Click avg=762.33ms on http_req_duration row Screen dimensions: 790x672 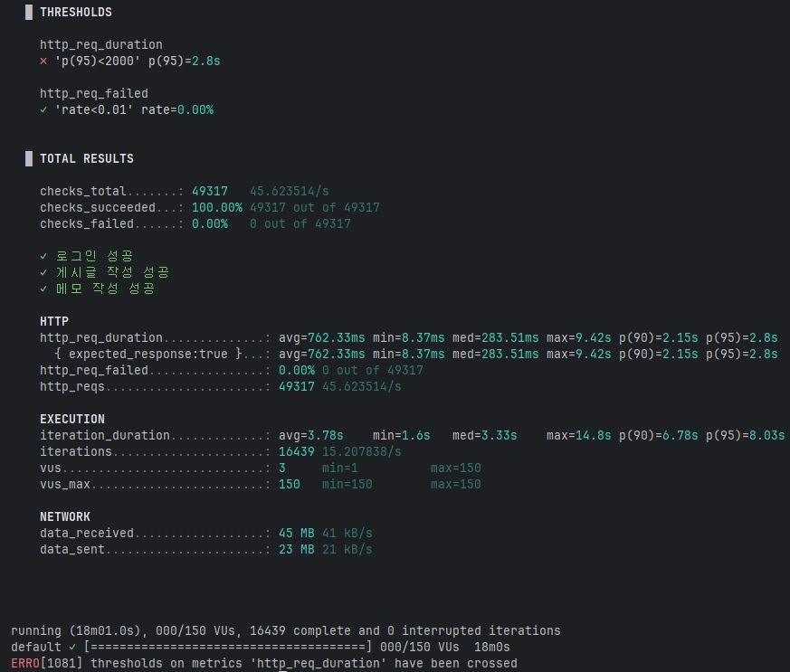tap(322, 337)
